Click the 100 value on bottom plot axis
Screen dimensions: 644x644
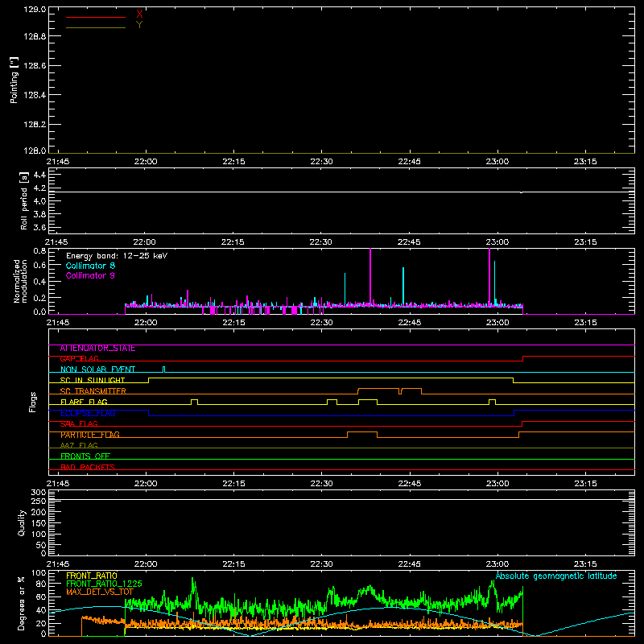tap(38, 573)
